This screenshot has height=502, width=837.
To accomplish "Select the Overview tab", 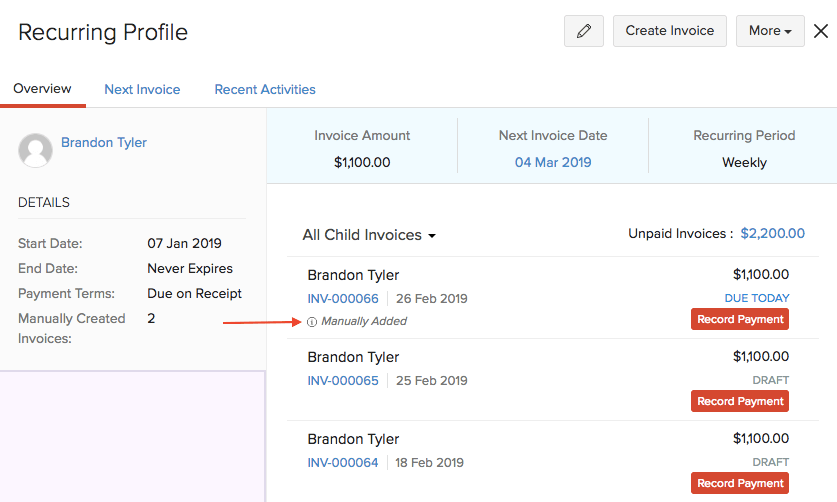I will (x=42, y=88).
